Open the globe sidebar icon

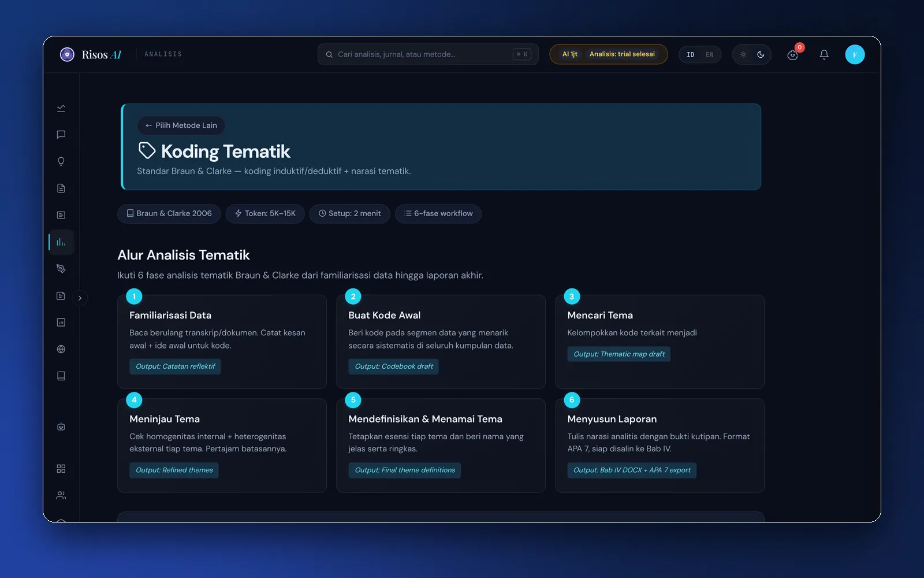pos(61,349)
